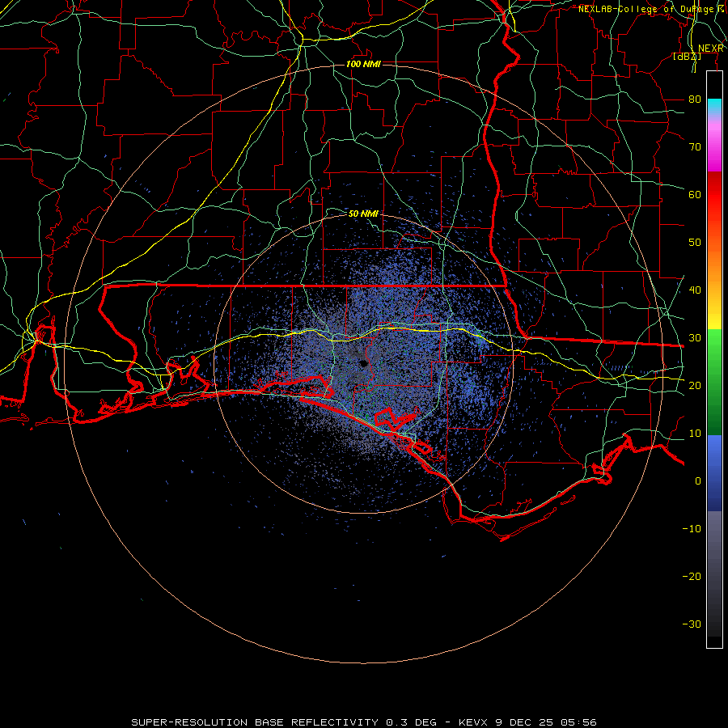The width and height of the screenshot is (728, 728).
Task: Click the 100 NMI range ring label
Action: tap(363, 64)
